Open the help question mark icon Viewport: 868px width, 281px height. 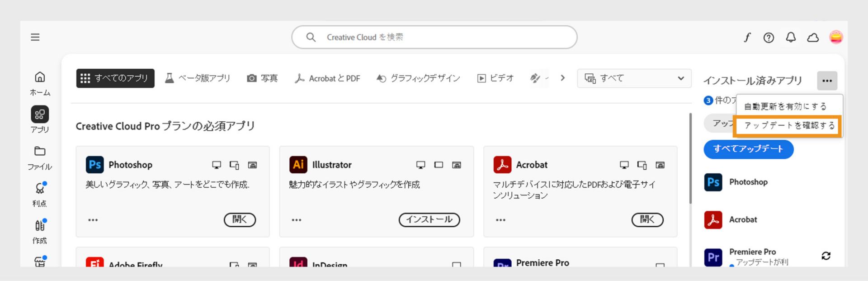[769, 38]
